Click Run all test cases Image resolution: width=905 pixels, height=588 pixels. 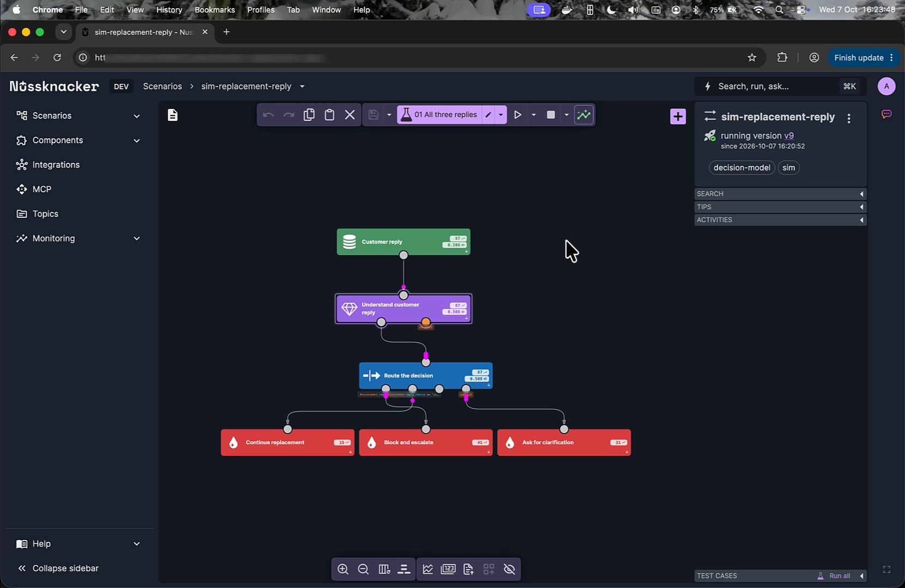[834, 576]
